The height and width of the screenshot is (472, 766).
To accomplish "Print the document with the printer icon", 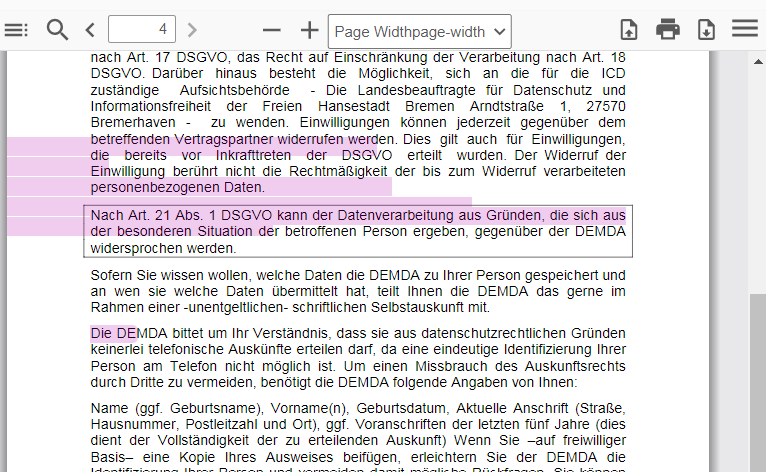I will click(668, 29).
